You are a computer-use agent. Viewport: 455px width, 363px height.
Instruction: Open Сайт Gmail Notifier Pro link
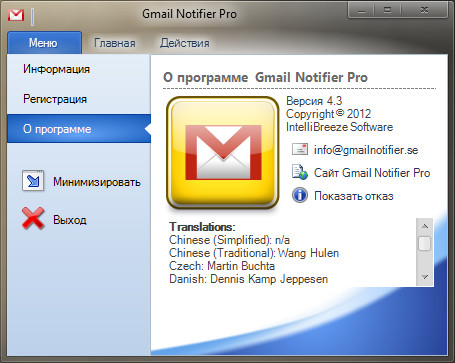tap(372, 173)
